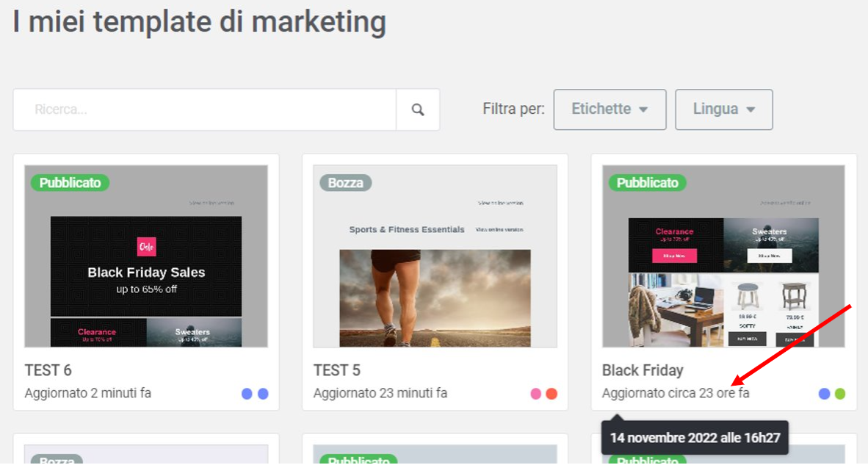The image size is (868, 465).
Task: Focus the Ricerca search input field
Action: (x=205, y=109)
